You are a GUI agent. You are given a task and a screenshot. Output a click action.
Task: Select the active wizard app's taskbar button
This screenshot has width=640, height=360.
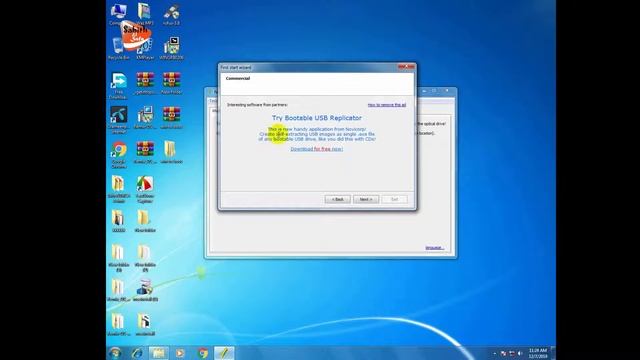tap(224, 353)
